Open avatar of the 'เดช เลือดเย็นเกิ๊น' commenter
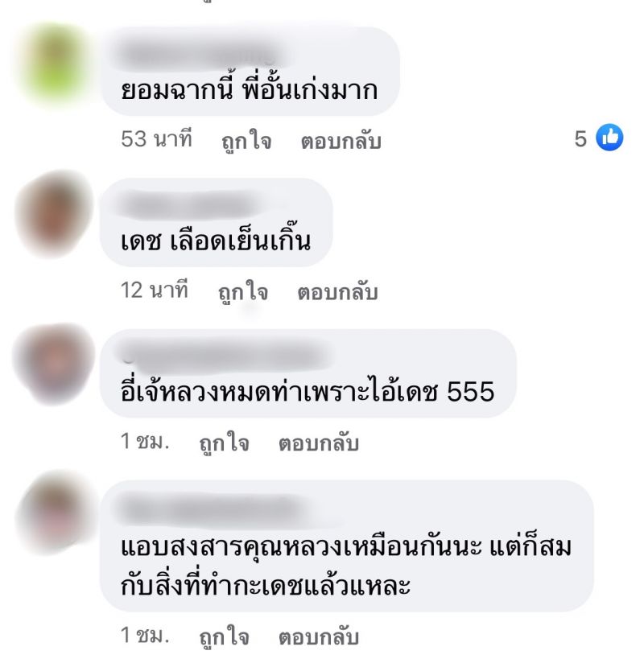This screenshot has height=663, width=644. pos(54,213)
